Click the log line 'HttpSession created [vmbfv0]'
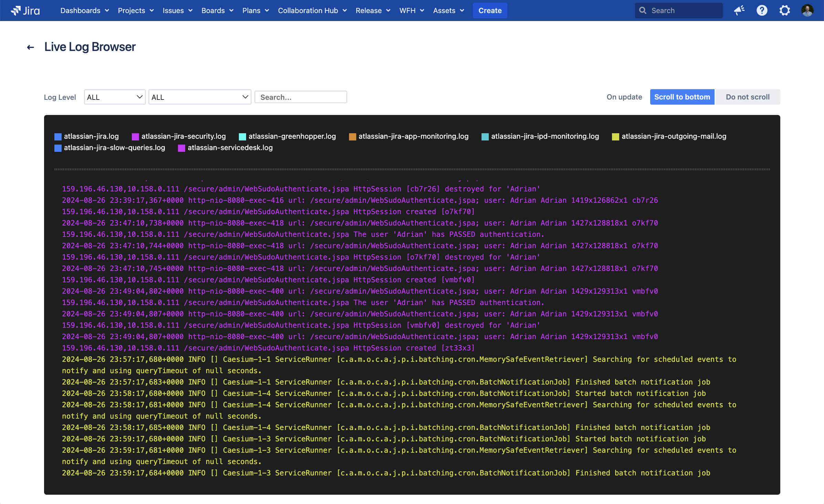The width and height of the screenshot is (824, 504). click(x=268, y=280)
